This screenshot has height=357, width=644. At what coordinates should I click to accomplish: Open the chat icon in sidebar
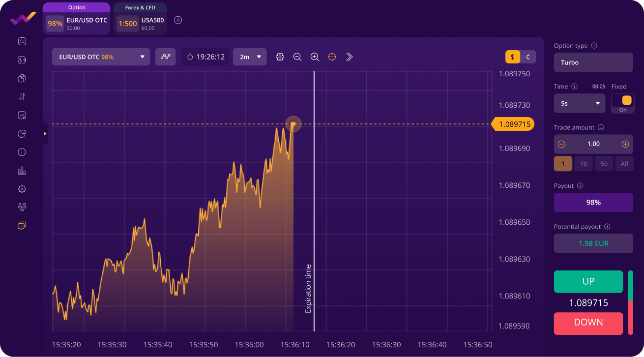pyautogui.click(x=22, y=226)
